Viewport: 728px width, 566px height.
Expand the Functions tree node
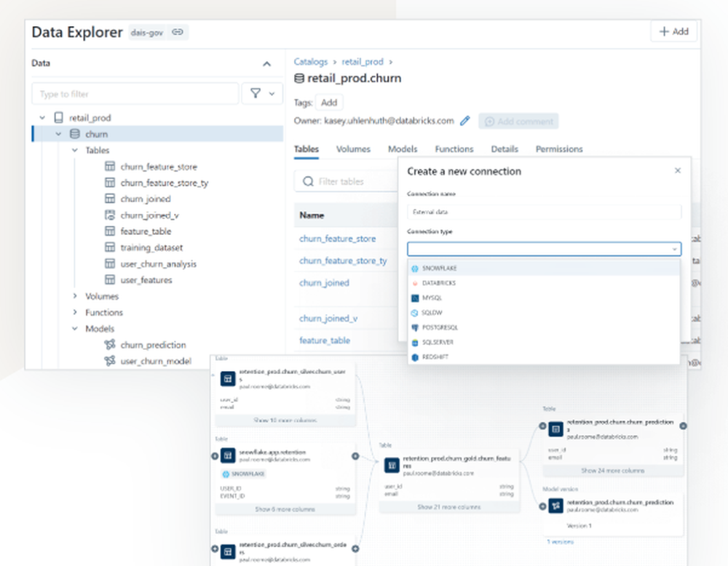click(x=75, y=312)
